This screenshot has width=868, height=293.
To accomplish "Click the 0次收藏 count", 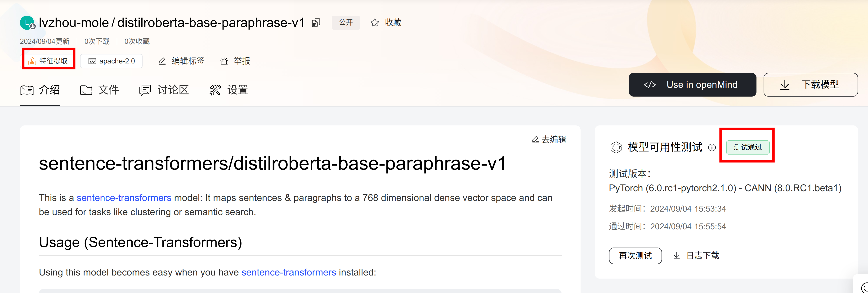I will click(137, 41).
